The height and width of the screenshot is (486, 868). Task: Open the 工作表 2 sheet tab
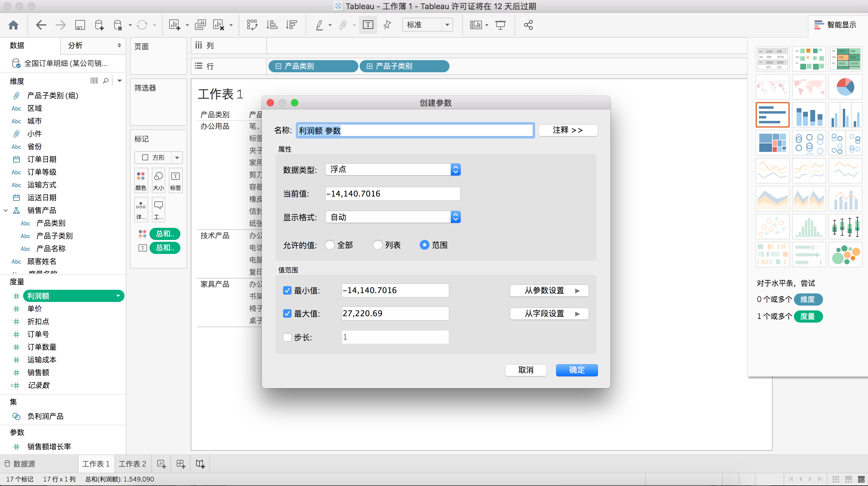(x=132, y=464)
